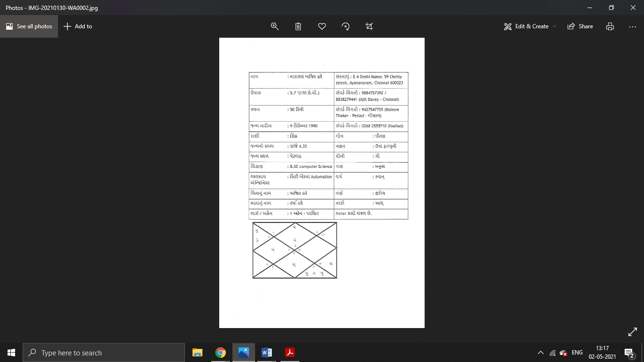644x362 pixels.
Task: Show hidden system tray icons
Action: click(x=541, y=353)
